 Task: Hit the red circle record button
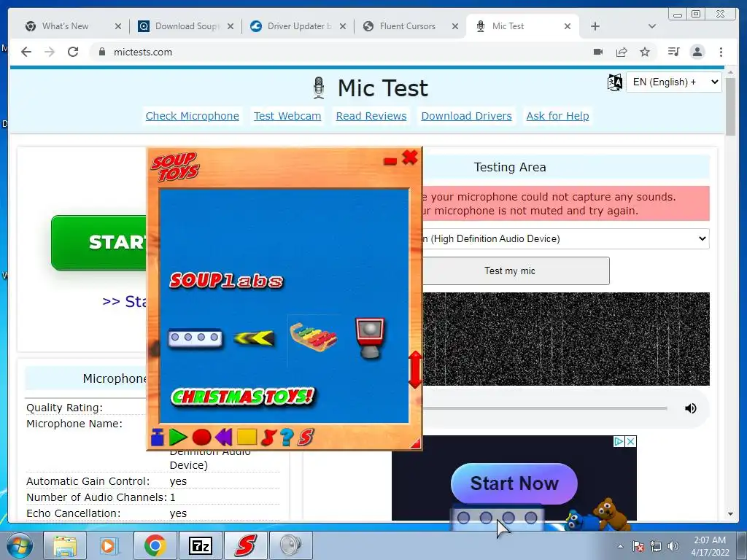click(x=201, y=437)
